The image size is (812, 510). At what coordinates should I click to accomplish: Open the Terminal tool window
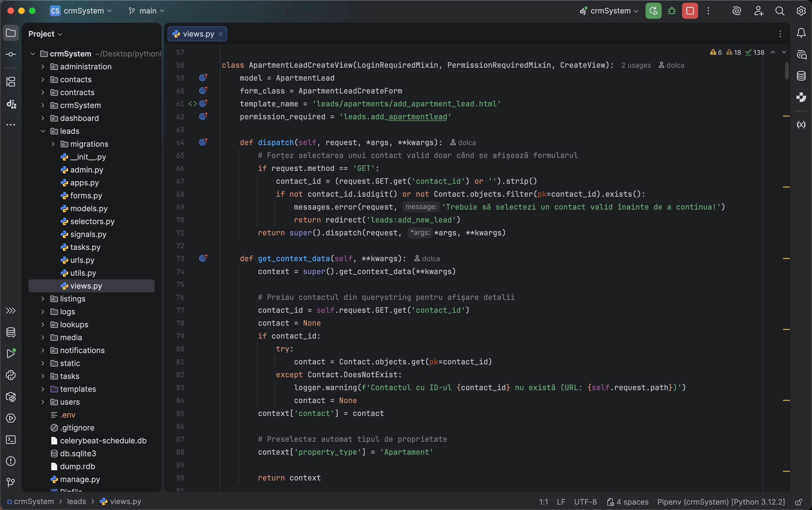(x=11, y=440)
